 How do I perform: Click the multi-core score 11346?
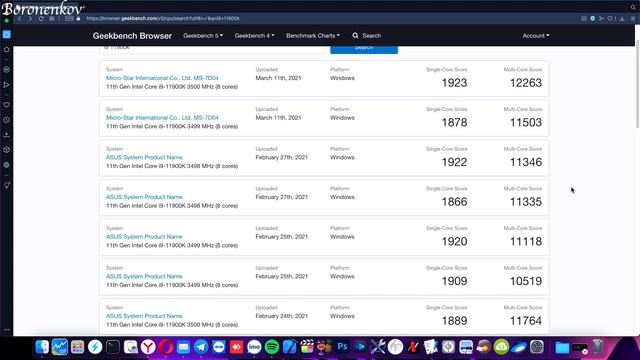526,162
